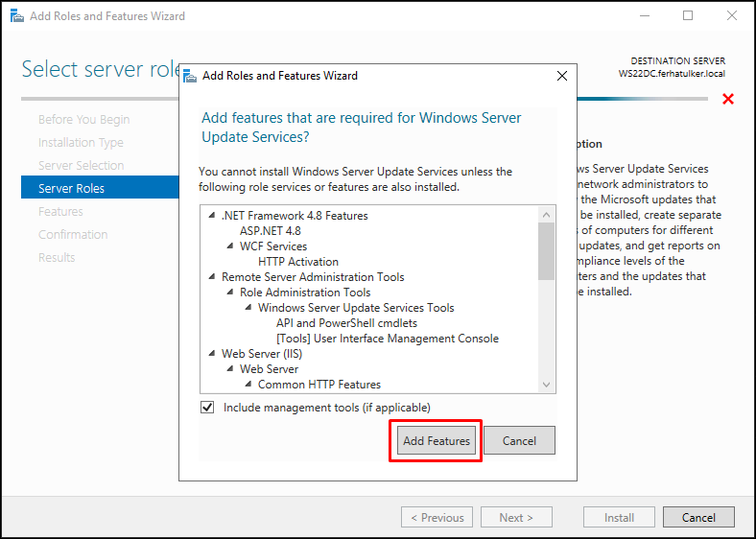Click Previous button in main wizard
The height and width of the screenshot is (539, 756).
[x=437, y=517]
